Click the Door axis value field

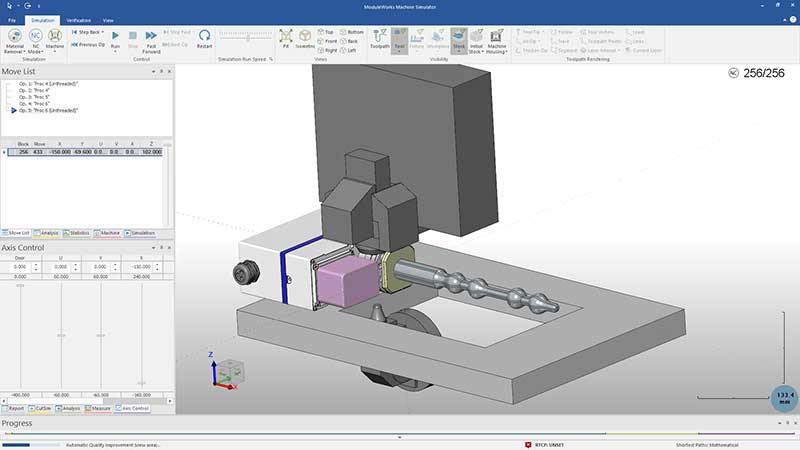(20, 267)
